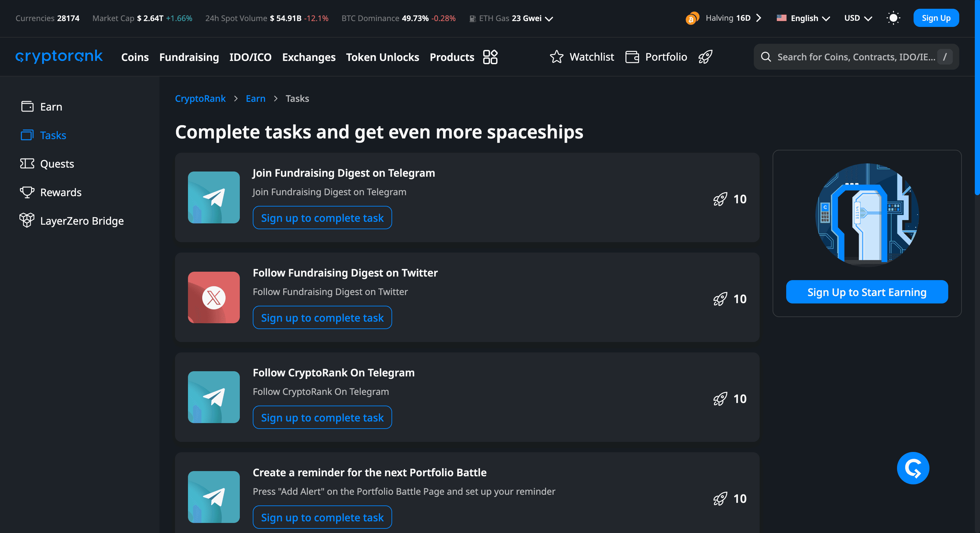Click X thumbnail of Follow Fundraising Digest task

[214, 297]
